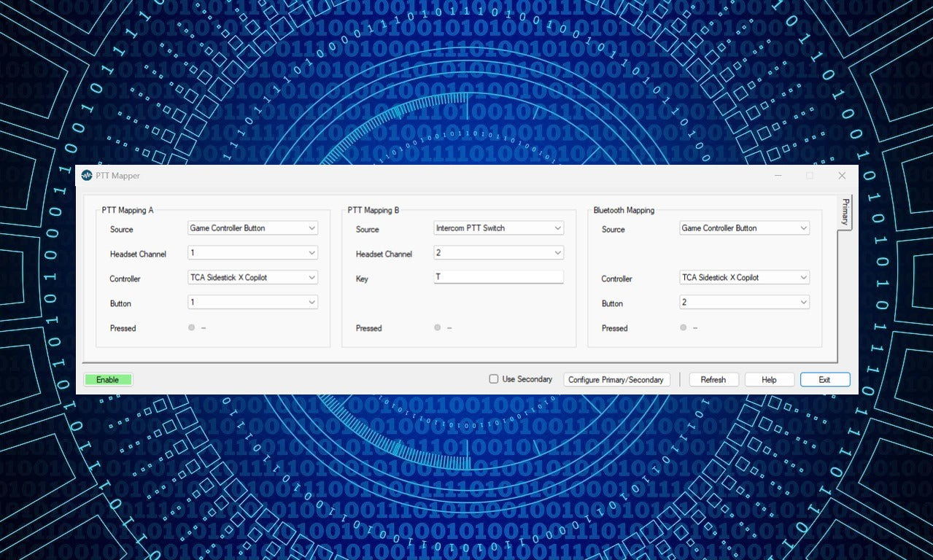Open PTT Mapping A Controller dropdown

(252, 278)
